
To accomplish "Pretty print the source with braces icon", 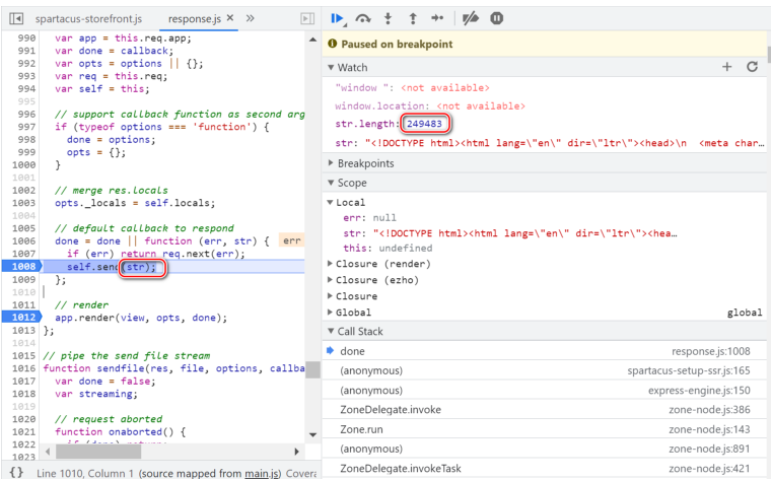I will [16, 472].
